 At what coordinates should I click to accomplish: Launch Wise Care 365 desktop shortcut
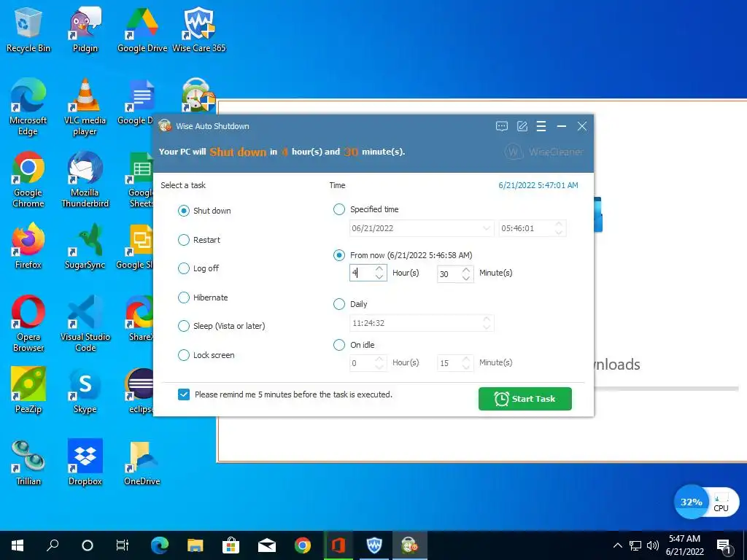pyautogui.click(x=198, y=29)
